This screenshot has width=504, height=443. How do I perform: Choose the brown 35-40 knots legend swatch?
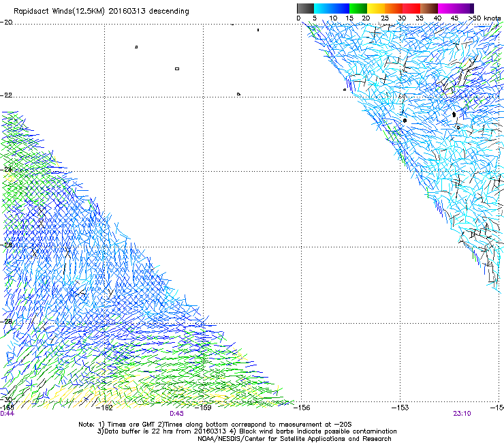429,8
